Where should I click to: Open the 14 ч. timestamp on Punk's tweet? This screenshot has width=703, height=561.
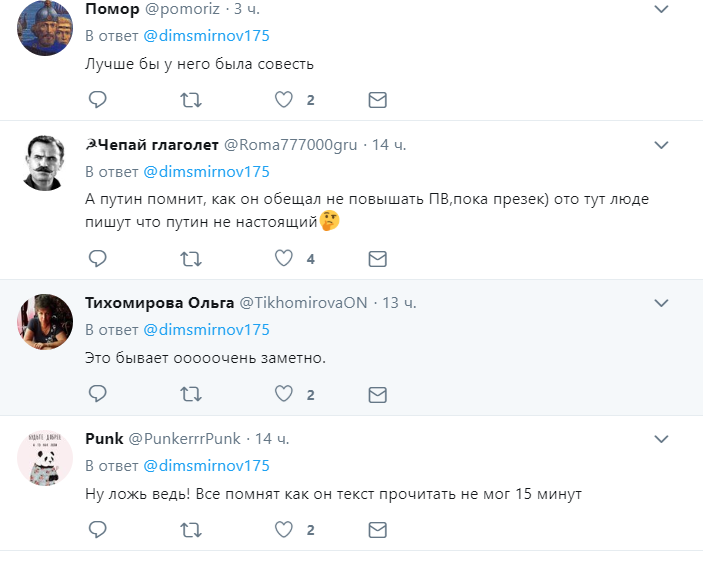click(272, 439)
